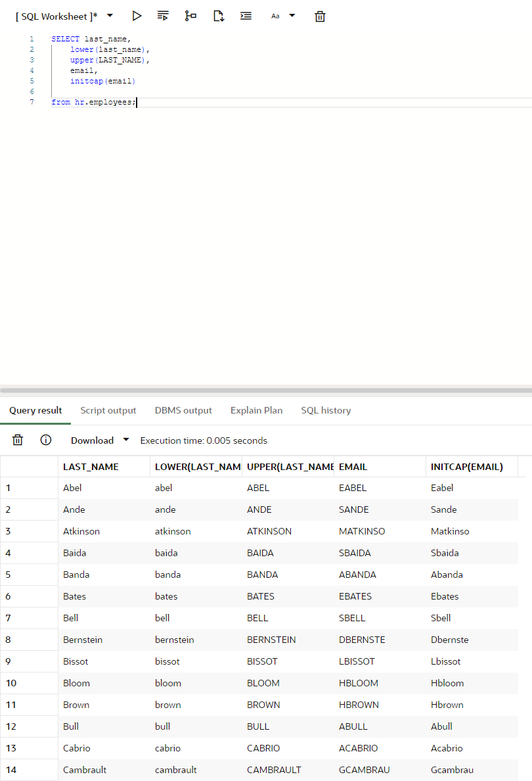Screen dimensions: 532x781
Task: Click the splitter bar above result tabs
Action: (266, 390)
